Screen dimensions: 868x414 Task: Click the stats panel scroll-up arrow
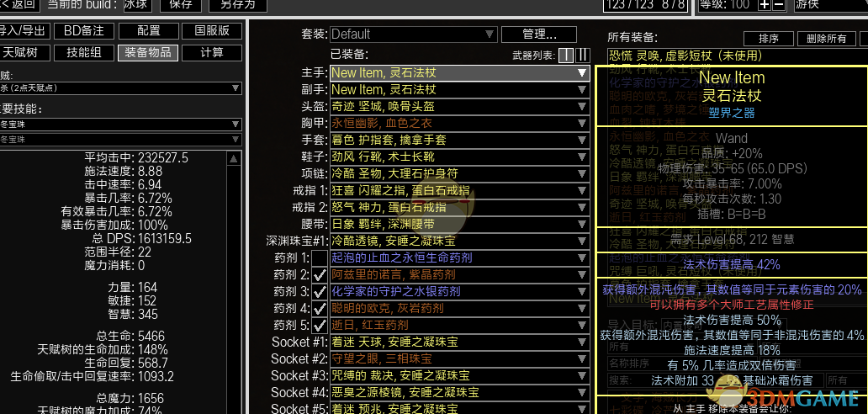click(x=234, y=159)
